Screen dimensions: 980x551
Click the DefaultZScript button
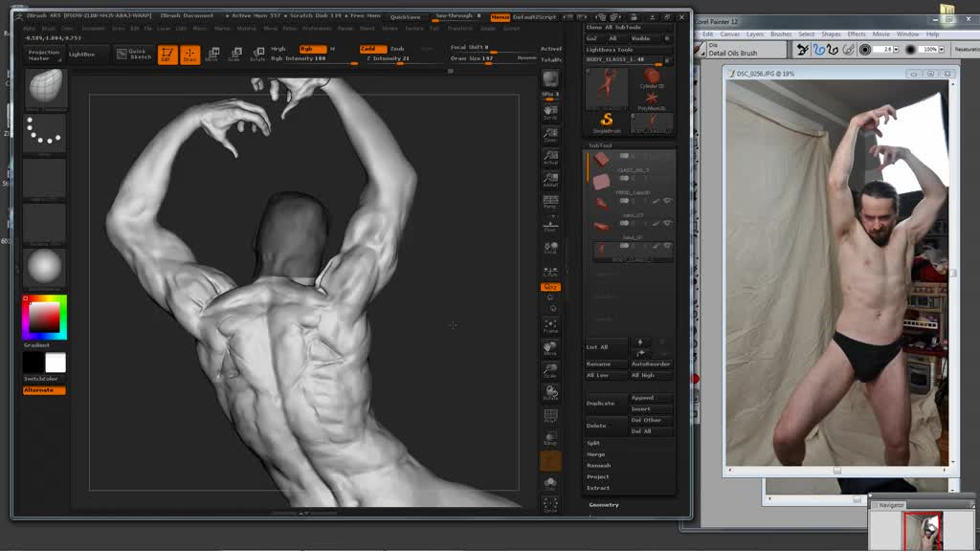click(x=534, y=17)
